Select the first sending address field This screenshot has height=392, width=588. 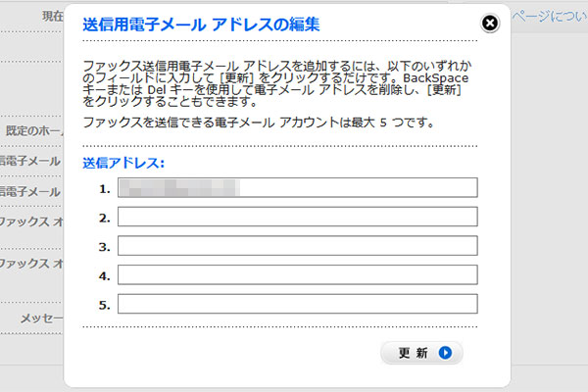tap(297, 187)
